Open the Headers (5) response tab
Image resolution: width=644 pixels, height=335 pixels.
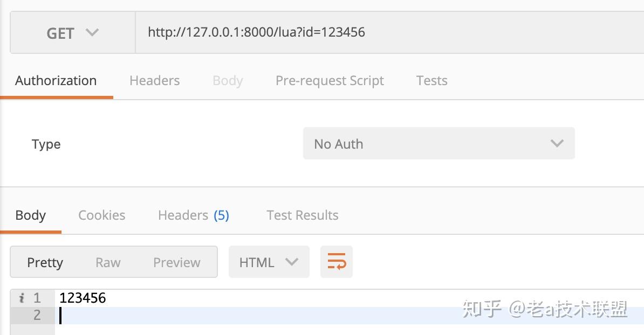(193, 215)
